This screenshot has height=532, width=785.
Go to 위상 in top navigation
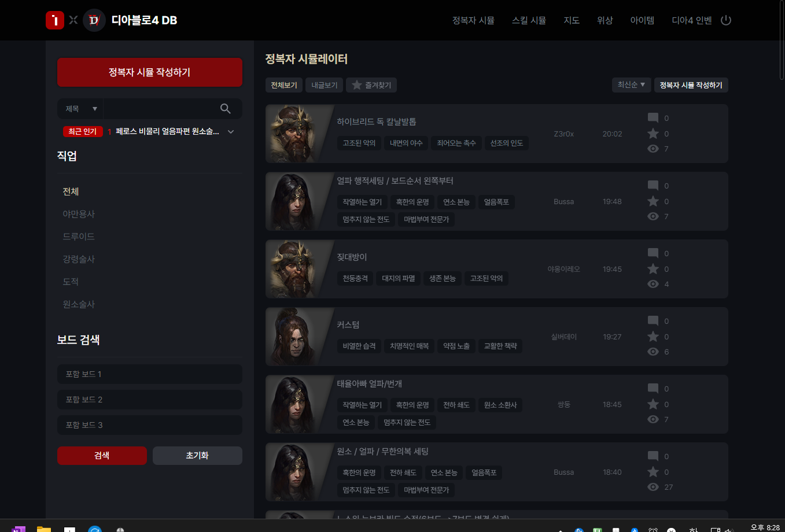[605, 20]
